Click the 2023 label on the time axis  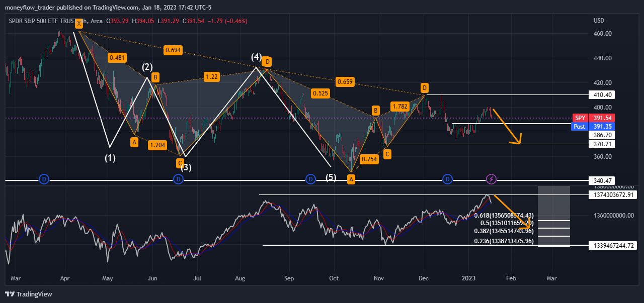coord(468,278)
